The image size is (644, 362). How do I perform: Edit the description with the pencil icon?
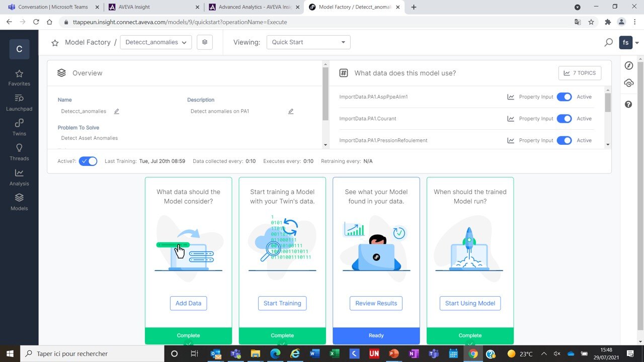tap(291, 111)
